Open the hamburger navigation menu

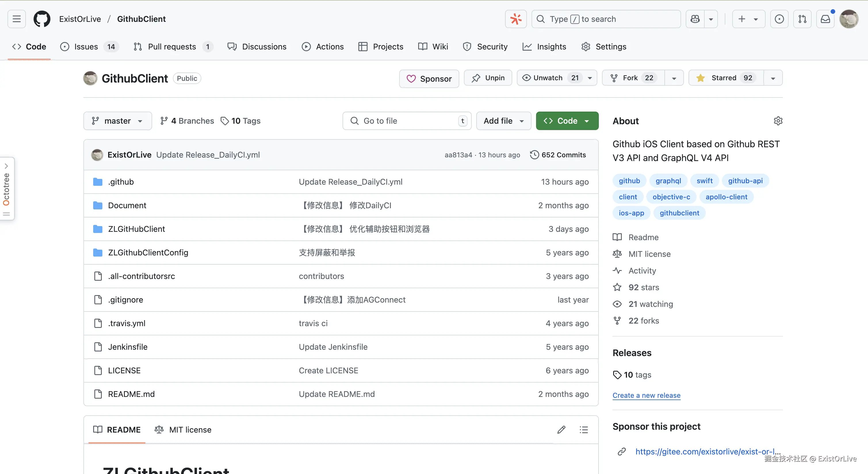coord(16,19)
